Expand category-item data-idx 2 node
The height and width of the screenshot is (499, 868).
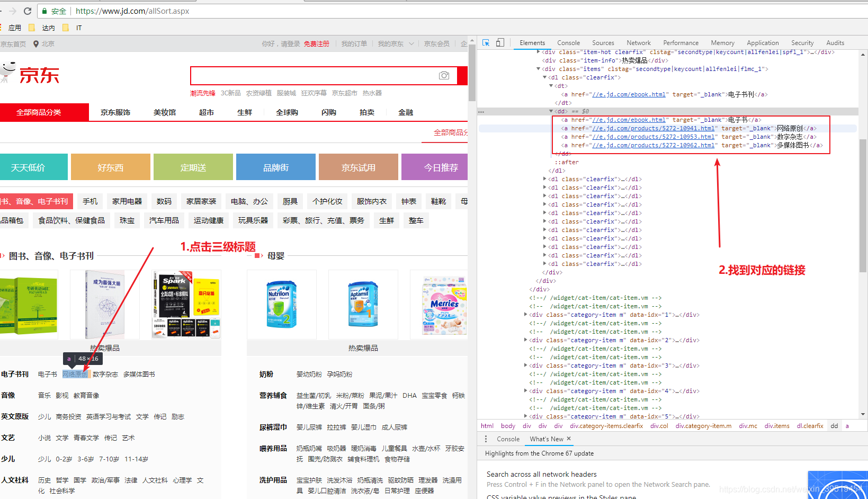click(526, 340)
